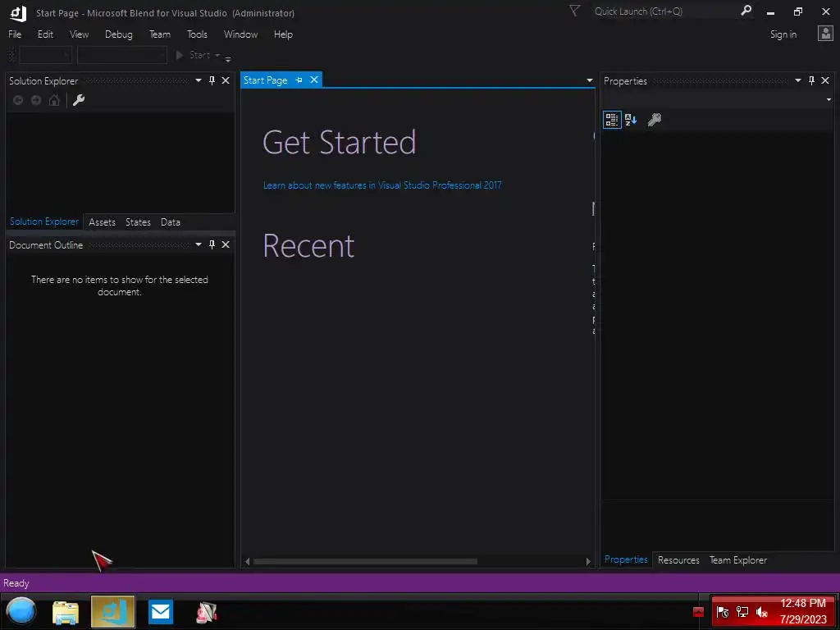Select the Properties bottom tab

pyautogui.click(x=626, y=559)
